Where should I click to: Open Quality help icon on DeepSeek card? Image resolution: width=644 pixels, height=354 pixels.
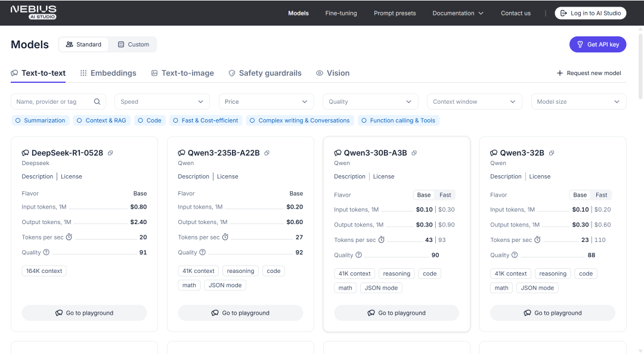(47, 252)
